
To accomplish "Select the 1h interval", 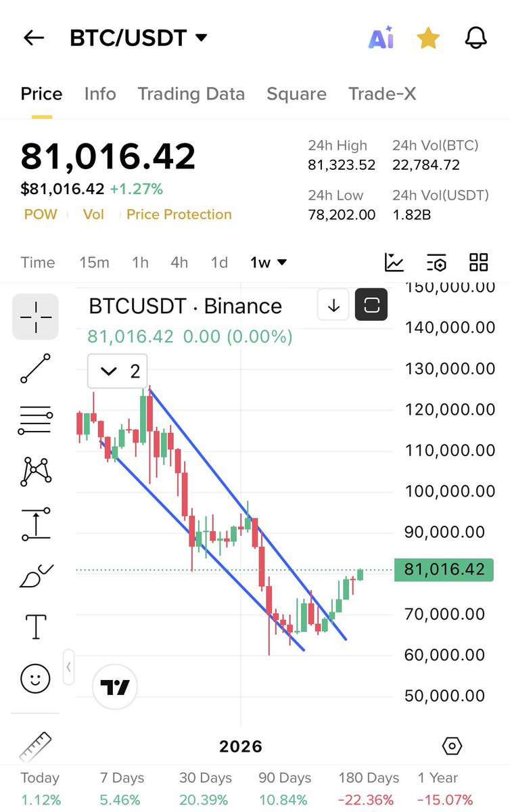I will click(x=140, y=263).
